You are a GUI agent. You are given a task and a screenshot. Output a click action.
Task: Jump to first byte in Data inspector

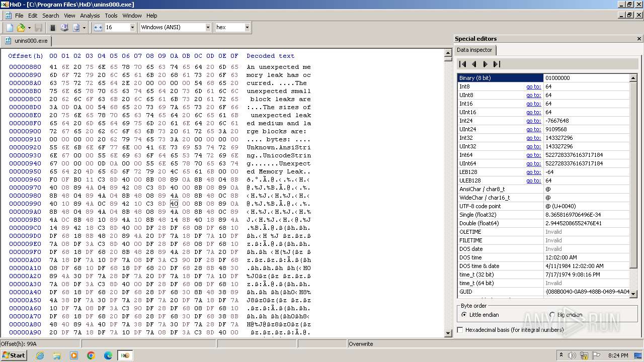coord(463,64)
